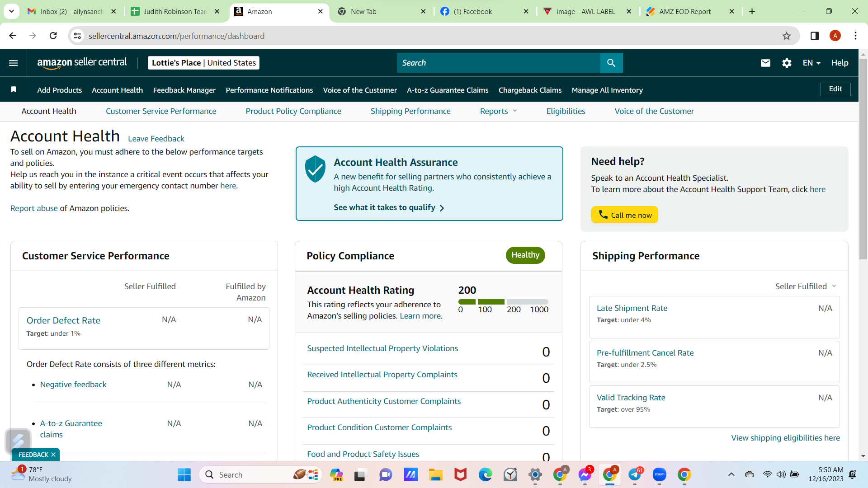Click the Windows taskbar search box
Image resolution: width=868 pixels, height=488 pixels.
pos(260,475)
